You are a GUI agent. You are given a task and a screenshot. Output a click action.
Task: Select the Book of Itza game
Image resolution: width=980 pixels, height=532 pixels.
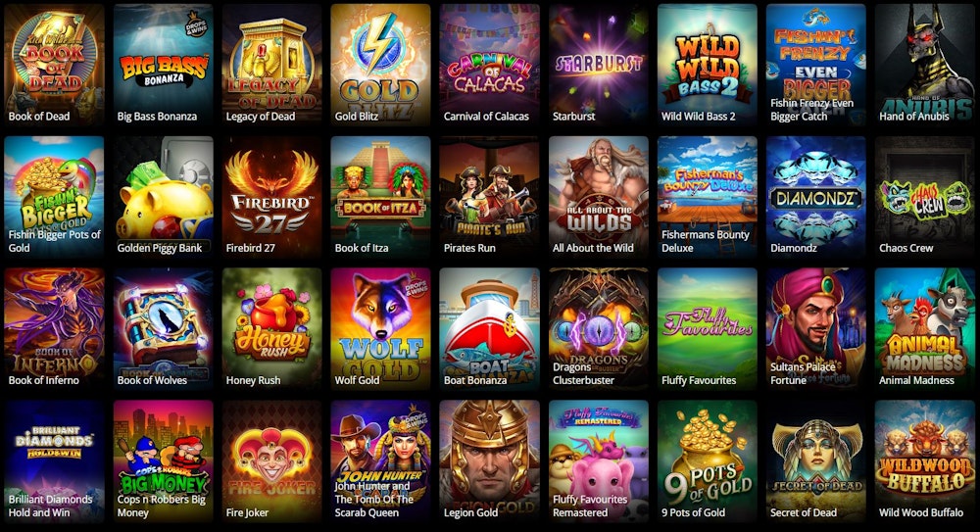[x=380, y=197]
